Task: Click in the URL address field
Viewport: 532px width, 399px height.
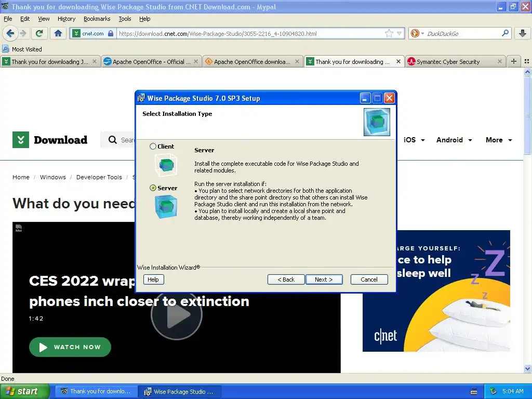Action: click(x=250, y=34)
